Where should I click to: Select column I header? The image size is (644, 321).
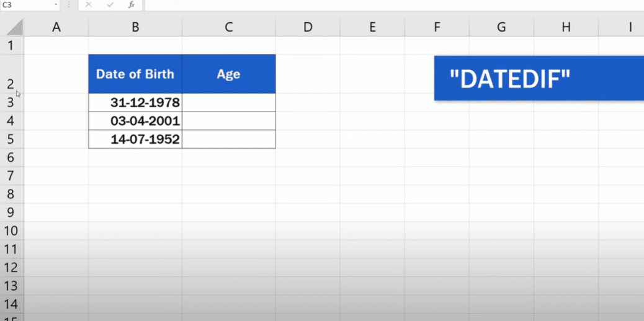[x=622, y=27]
